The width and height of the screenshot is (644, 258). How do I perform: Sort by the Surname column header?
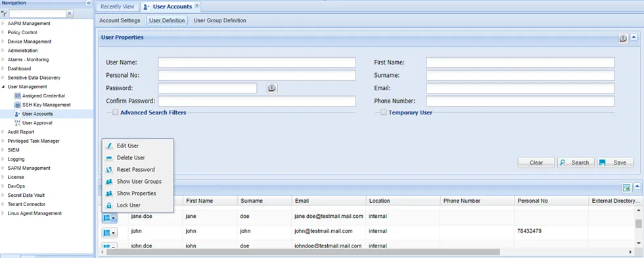tap(264, 201)
